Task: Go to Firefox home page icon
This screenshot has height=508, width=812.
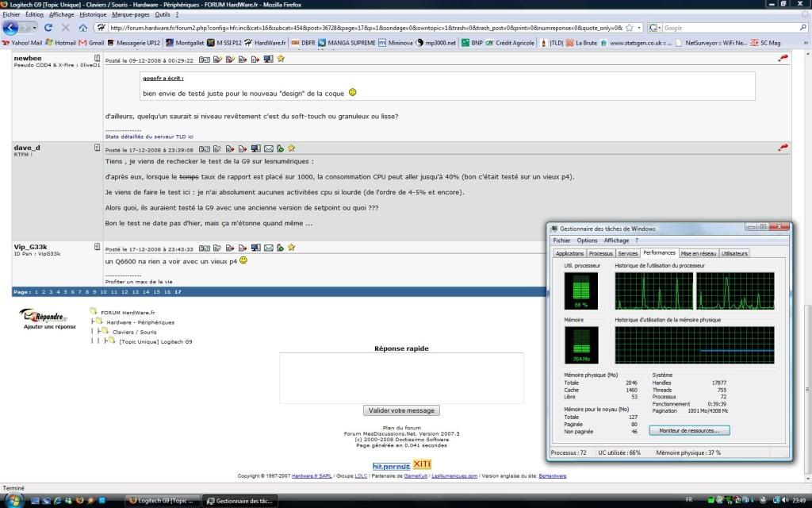Action: (x=82, y=28)
